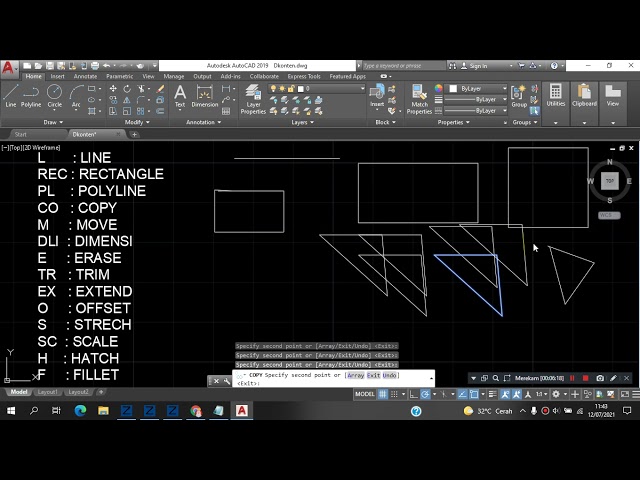Click the Rotate tool icon
Viewport: 640px width, 480px height.
tap(127, 89)
